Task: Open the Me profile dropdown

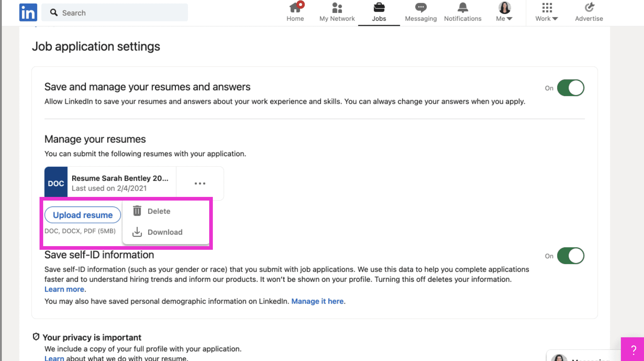Action: 504,12
